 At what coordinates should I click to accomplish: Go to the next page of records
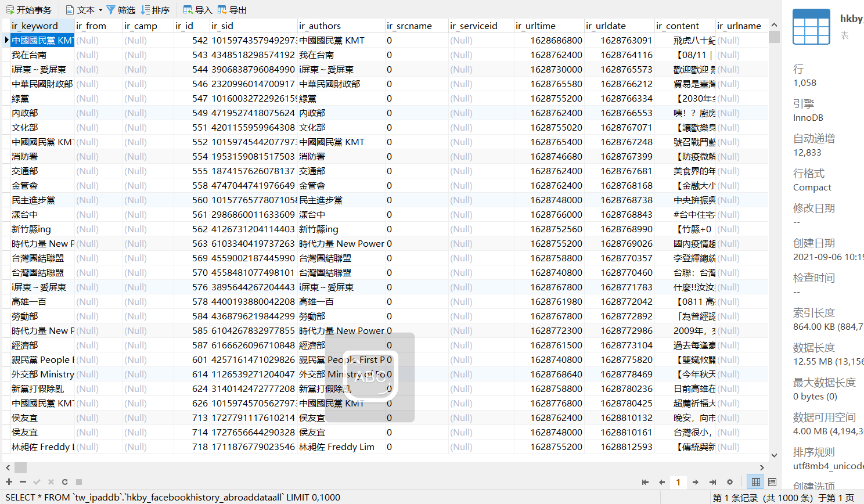tap(695, 482)
